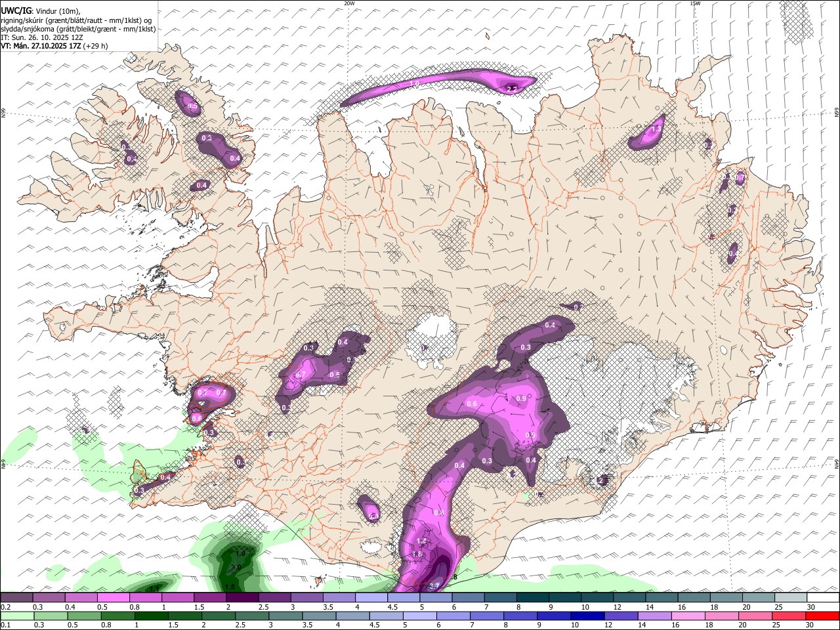This screenshot has width=840, height=630.
Task: Click the "15W" longitude label
Action: pyautogui.click(x=695, y=3)
